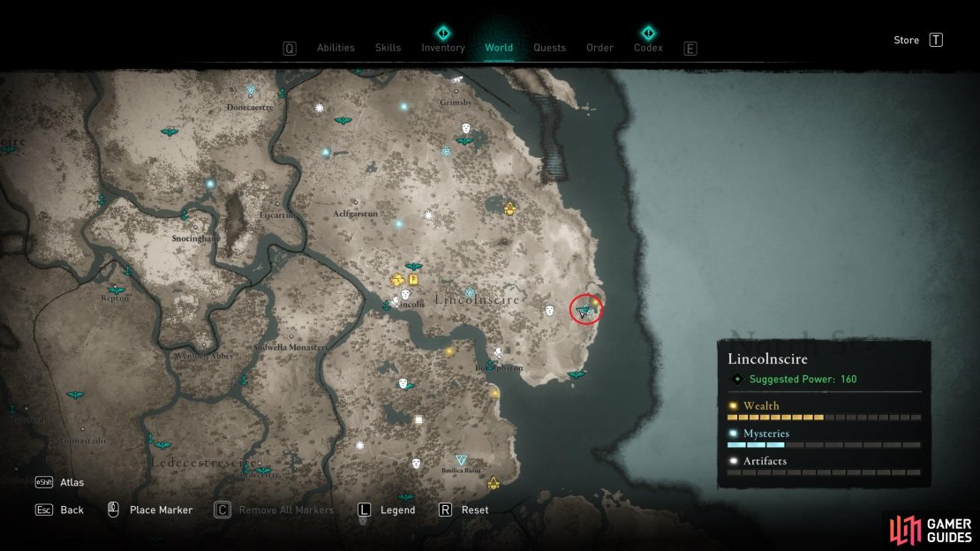The width and height of the screenshot is (980, 551).
Task: Select the anchor icon east of Donecaestre
Action: click(x=282, y=94)
